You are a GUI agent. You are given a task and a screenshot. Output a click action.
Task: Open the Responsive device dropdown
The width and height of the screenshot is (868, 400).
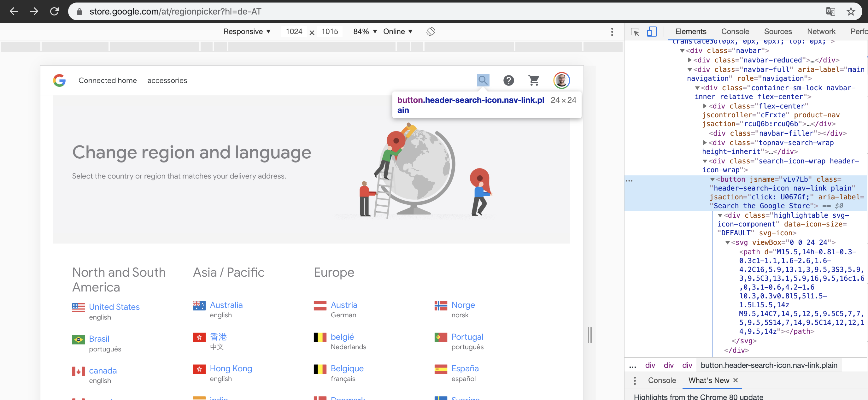coord(247,32)
